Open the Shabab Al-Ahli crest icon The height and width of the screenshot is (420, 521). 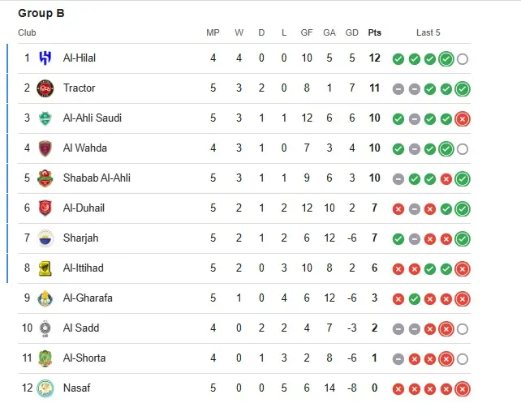[x=45, y=178]
